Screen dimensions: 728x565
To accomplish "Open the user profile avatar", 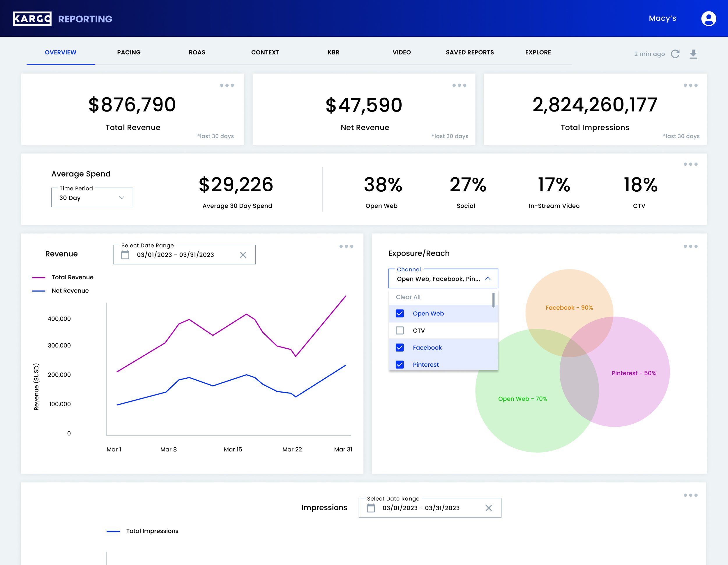I will coord(708,19).
